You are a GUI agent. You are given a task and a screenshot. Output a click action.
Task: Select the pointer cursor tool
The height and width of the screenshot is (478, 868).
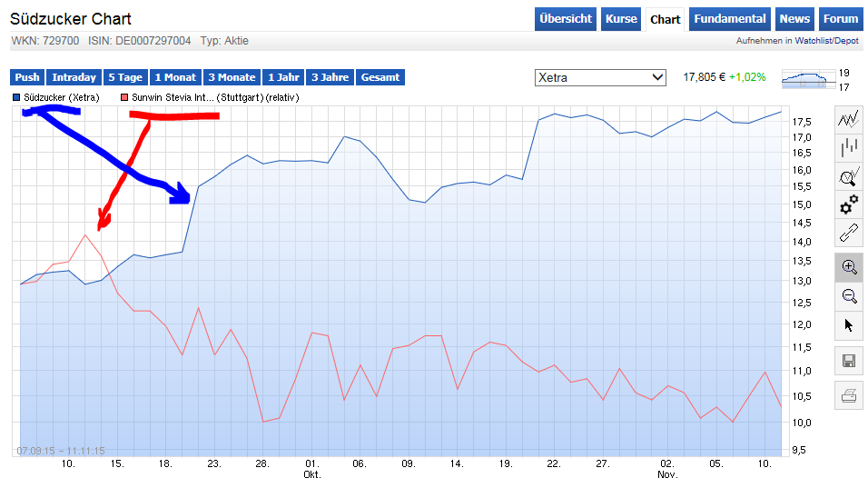pyautogui.click(x=849, y=325)
